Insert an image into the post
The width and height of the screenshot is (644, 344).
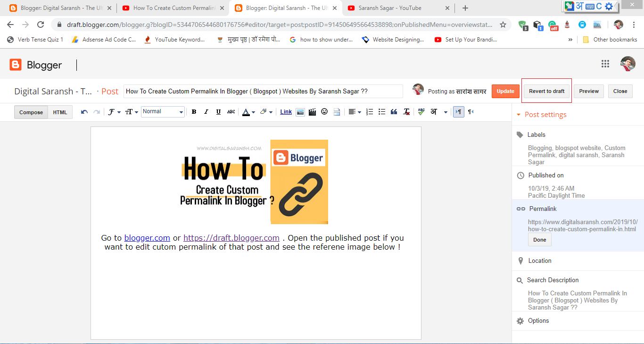pos(300,112)
